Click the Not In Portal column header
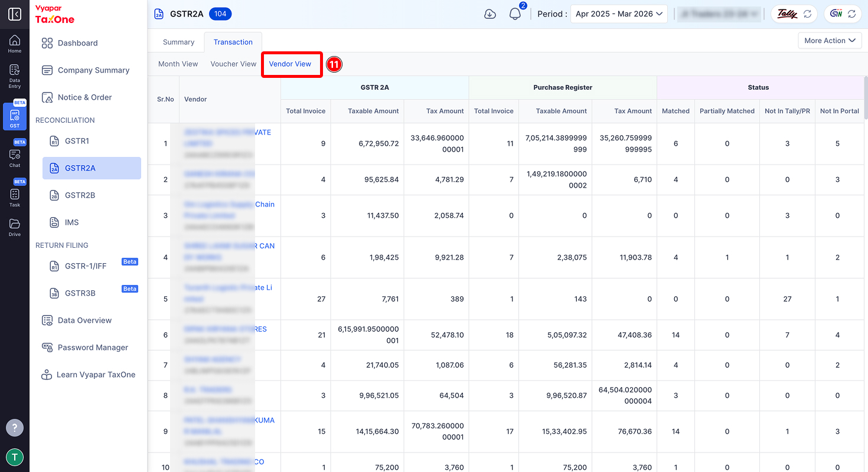This screenshot has height=472, width=868. [x=840, y=111]
